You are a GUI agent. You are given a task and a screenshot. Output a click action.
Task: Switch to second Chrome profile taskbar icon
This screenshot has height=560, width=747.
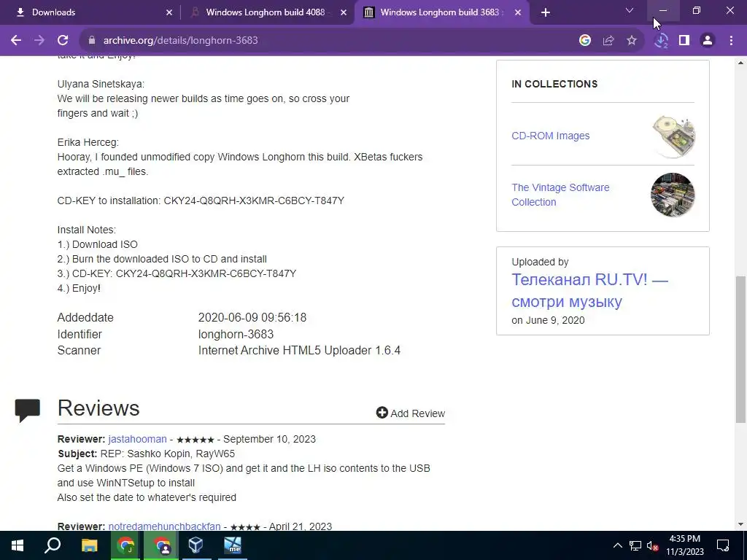point(162,545)
